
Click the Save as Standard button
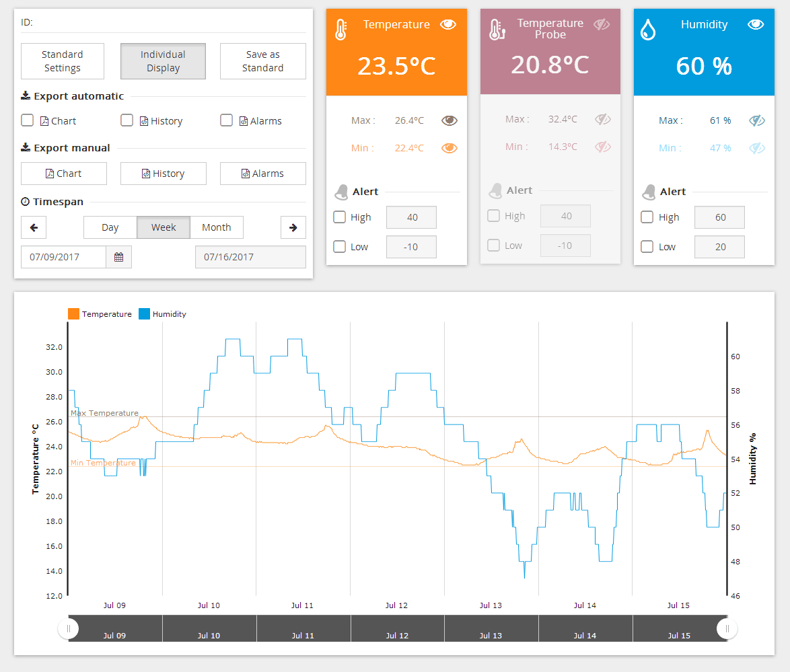pos(262,61)
